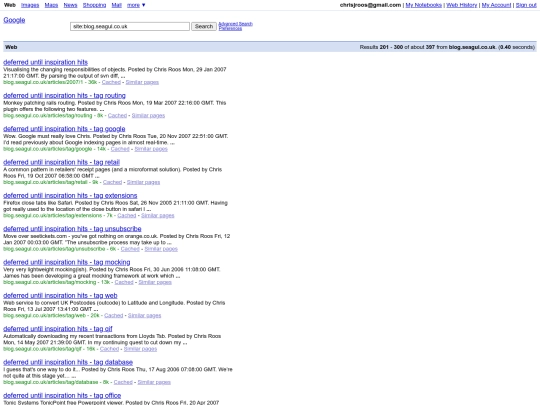540x405 pixels.
Task: Open Similar pages for tag/mocking result
Action: point(155,282)
